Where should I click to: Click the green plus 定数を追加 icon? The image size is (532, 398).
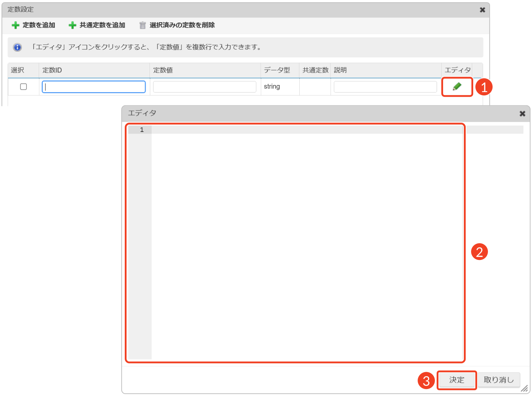pyautogui.click(x=15, y=25)
